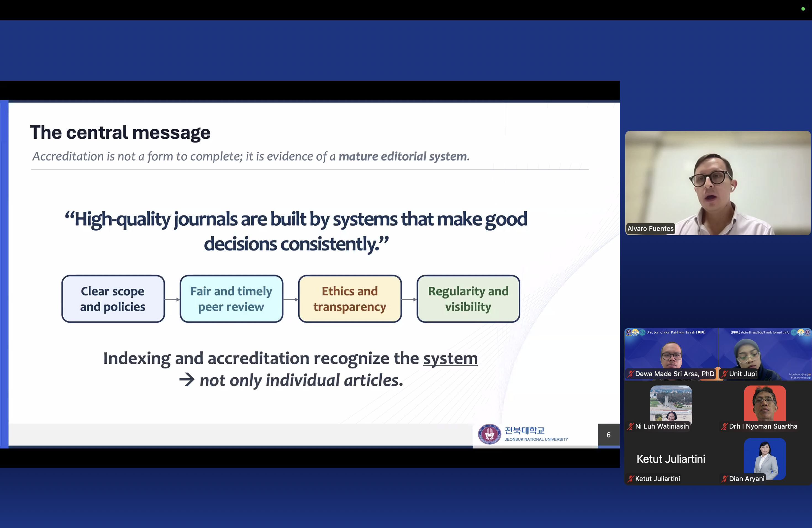Select Ni Luh Watiniasih profile picture

pyautogui.click(x=671, y=403)
